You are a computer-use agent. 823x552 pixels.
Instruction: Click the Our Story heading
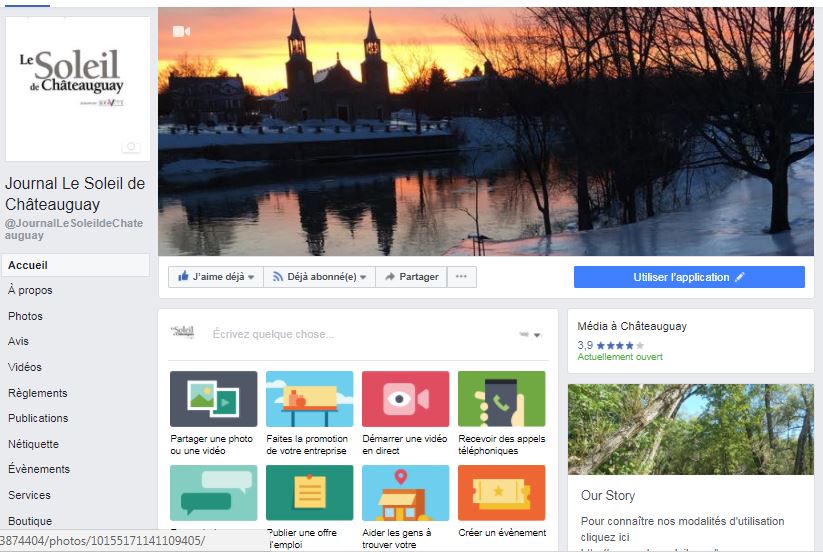tap(608, 495)
